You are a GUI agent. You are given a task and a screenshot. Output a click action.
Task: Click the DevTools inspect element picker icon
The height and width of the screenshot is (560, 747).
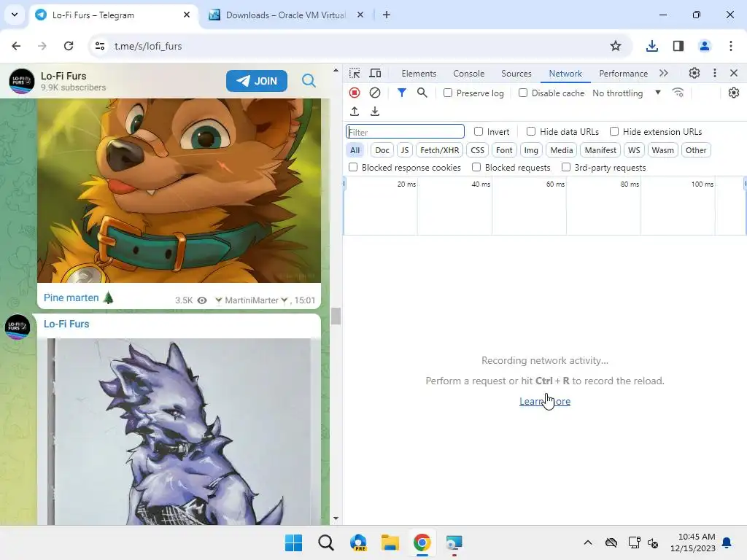tap(355, 74)
